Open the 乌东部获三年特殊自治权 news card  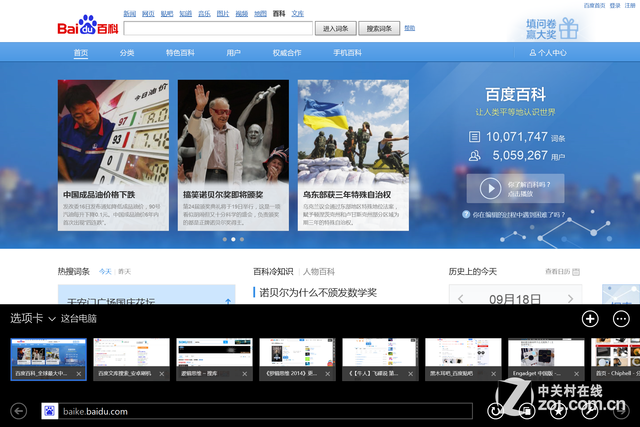point(353,155)
